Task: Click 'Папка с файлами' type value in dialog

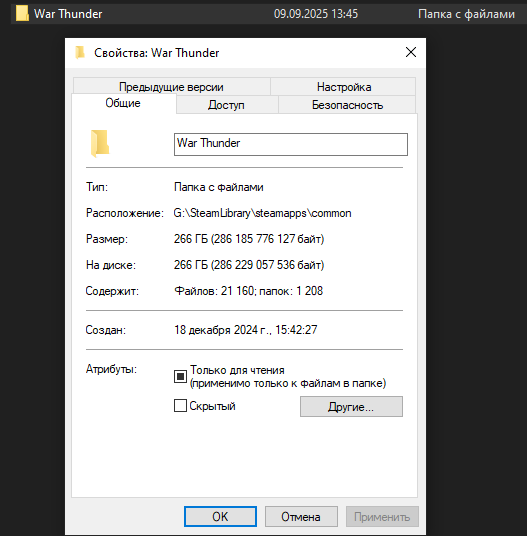Action: click(x=219, y=187)
